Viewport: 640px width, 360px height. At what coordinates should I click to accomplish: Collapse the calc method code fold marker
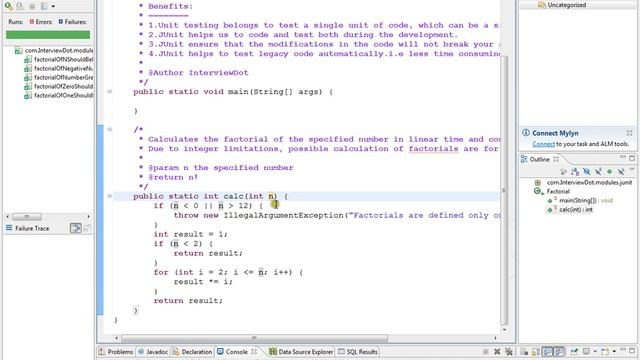click(110, 196)
